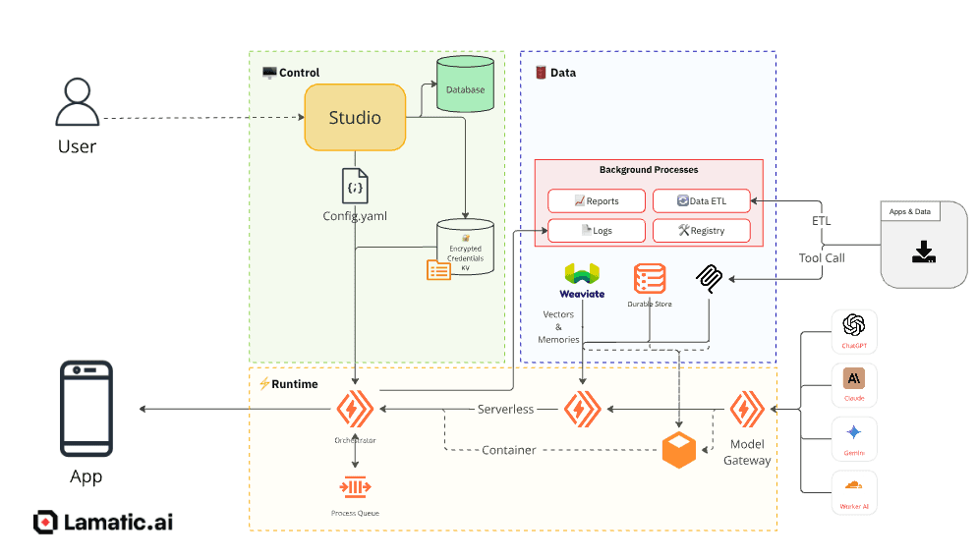Click the Serverless label

click(x=505, y=410)
